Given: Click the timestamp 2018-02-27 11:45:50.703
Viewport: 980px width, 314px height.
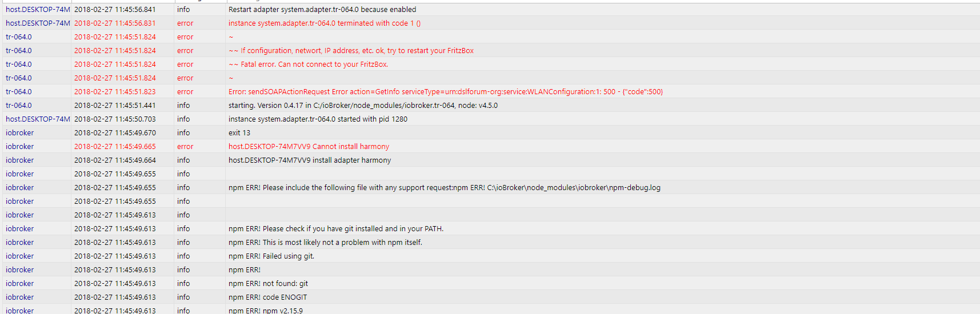Looking at the screenshot, I should click(x=115, y=119).
